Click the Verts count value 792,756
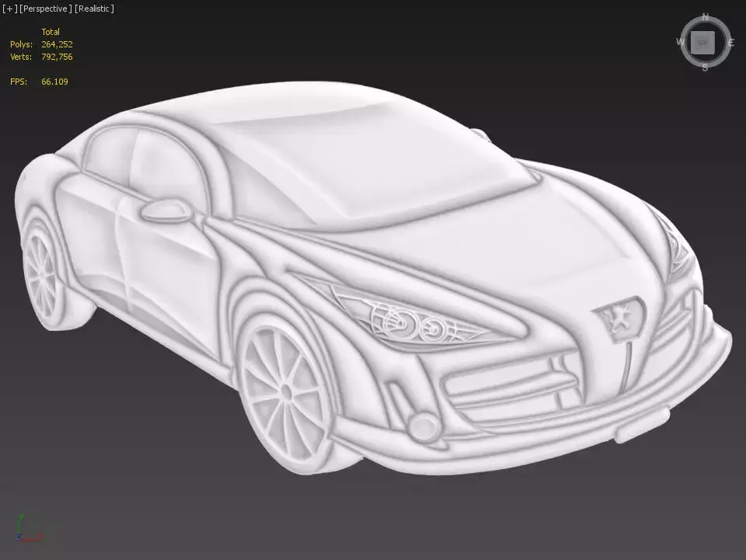This screenshot has height=560, width=746. pyautogui.click(x=57, y=57)
